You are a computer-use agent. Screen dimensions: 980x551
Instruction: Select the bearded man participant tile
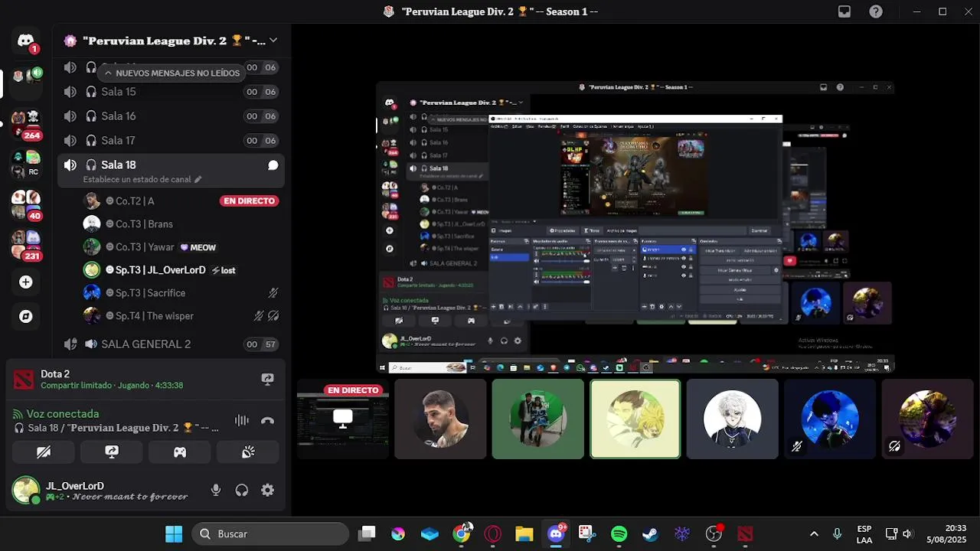click(440, 419)
